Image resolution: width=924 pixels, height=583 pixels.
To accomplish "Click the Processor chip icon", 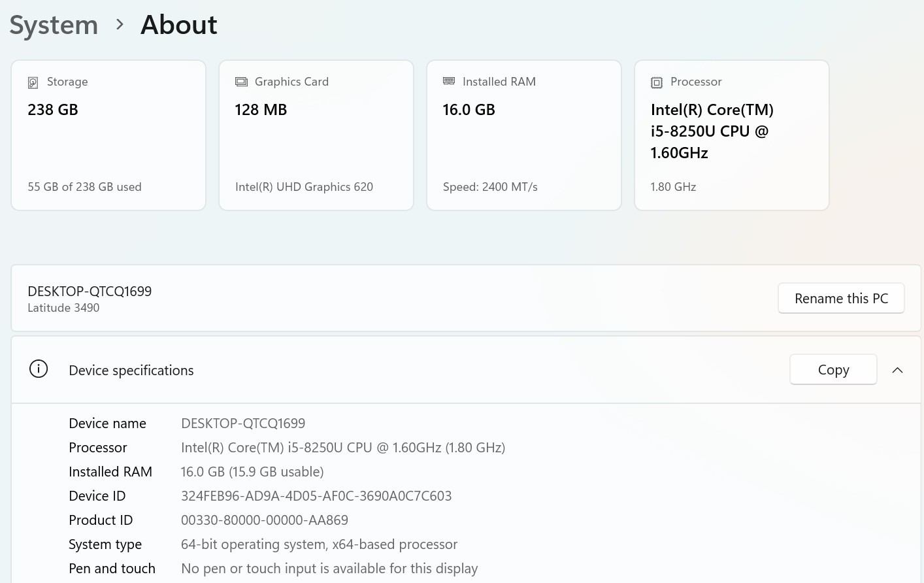I will coord(657,82).
